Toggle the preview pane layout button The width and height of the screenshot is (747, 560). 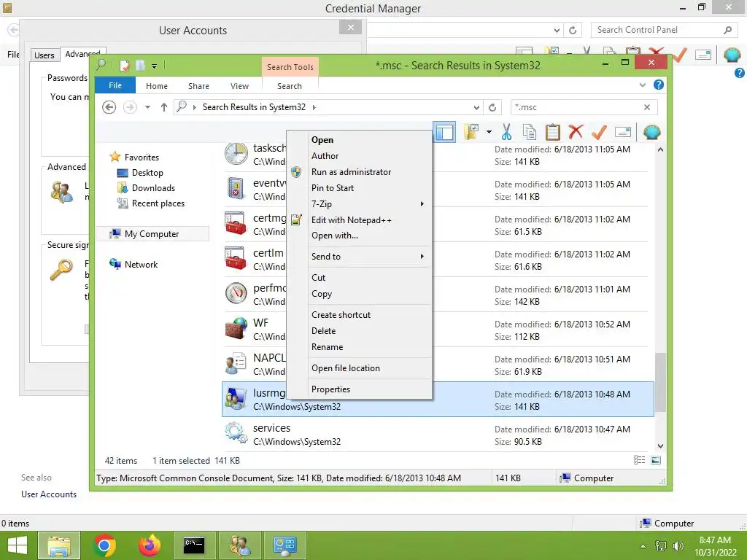(444, 132)
